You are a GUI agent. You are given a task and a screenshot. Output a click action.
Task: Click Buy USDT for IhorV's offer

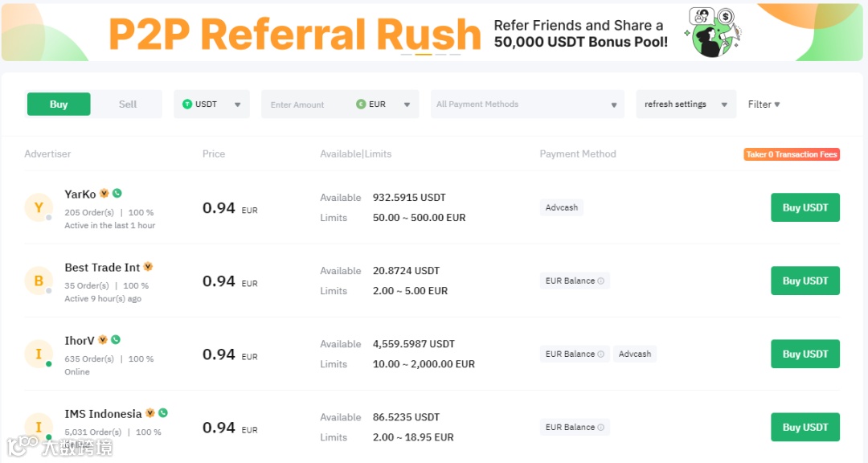(x=805, y=354)
